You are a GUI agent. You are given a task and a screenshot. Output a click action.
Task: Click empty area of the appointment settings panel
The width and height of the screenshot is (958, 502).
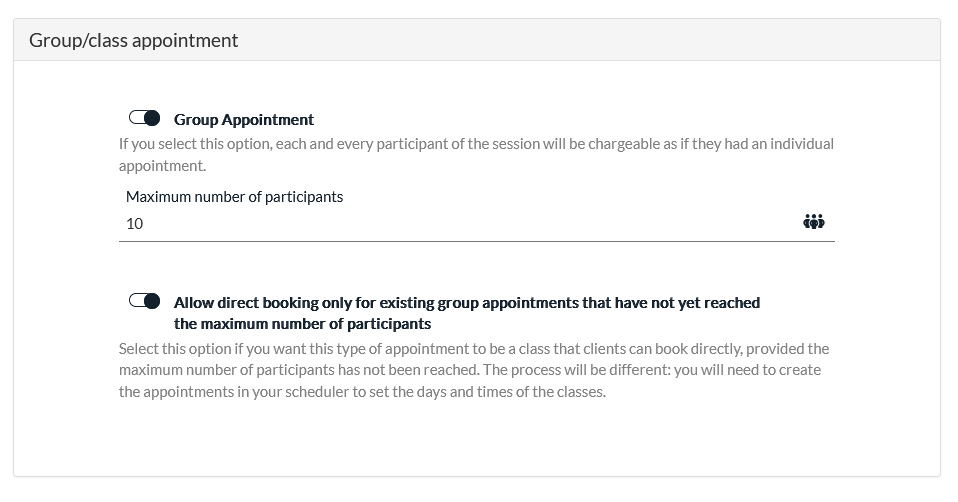click(x=476, y=440)
